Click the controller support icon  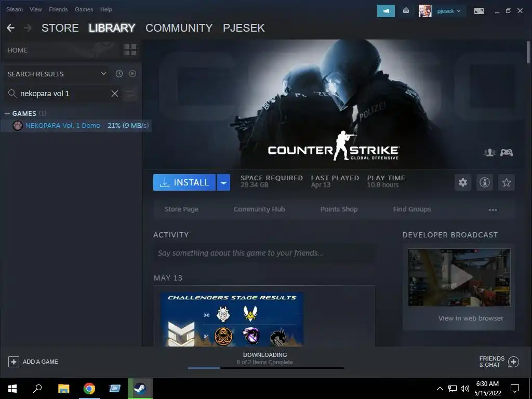pos(507,152)
